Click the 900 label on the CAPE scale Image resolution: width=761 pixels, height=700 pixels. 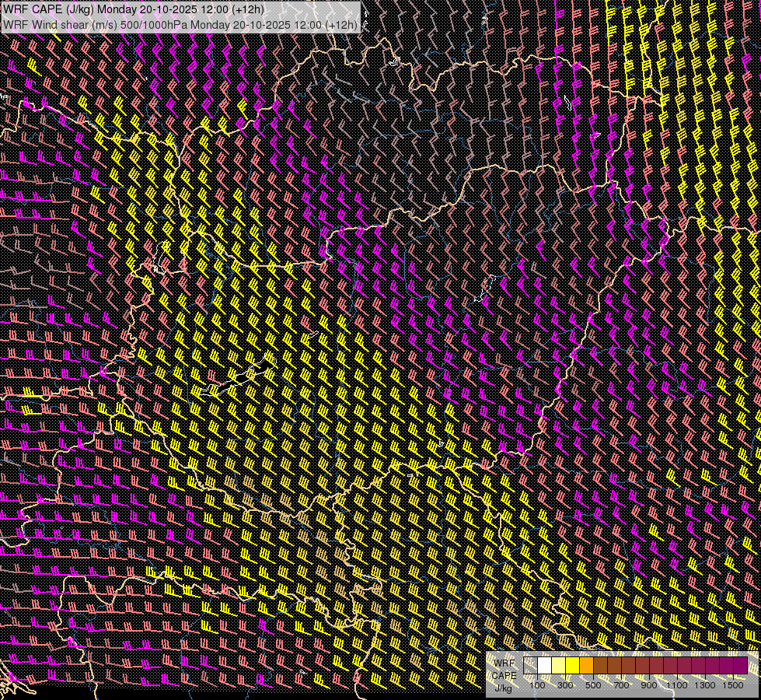(x=649, y=685)
